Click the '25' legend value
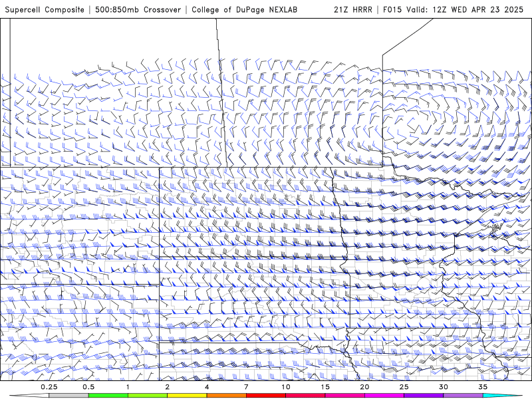 404,387
